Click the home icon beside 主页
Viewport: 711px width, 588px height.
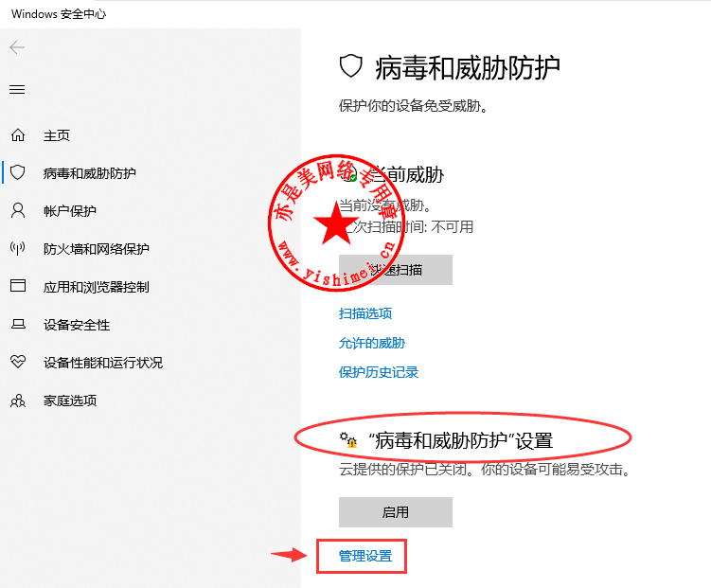tap(18, 134)
